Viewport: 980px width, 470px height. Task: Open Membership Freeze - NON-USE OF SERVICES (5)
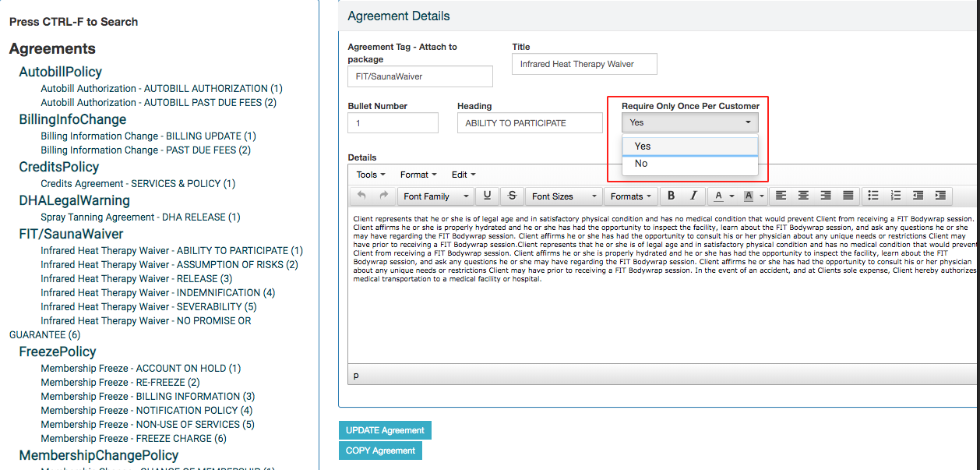147,425
